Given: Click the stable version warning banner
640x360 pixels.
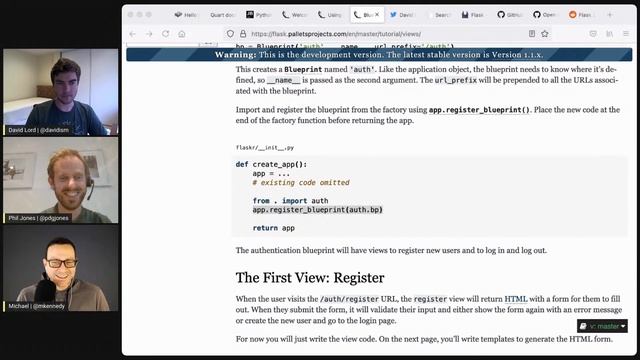Looking at the screenshot, I should coord(379,55).
